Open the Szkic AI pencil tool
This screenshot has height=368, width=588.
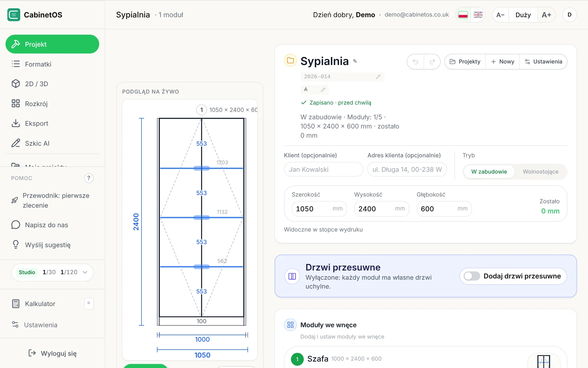pyautogui.click(x=52, y=143)
